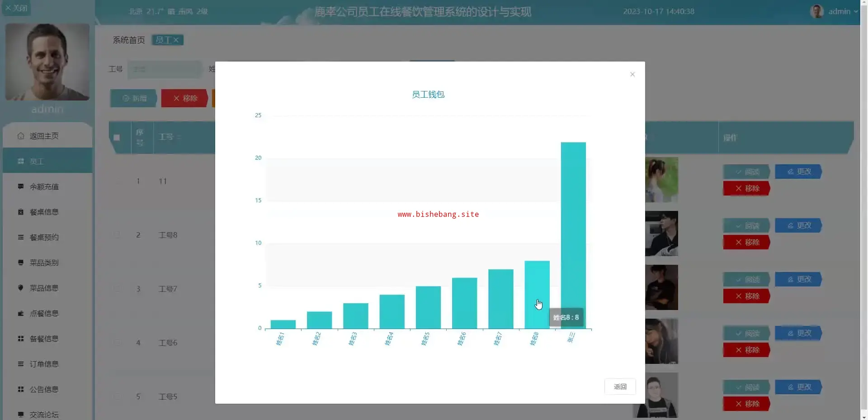Sort by the 工号 column arrows
868x420 pixels.
(179, 137)
